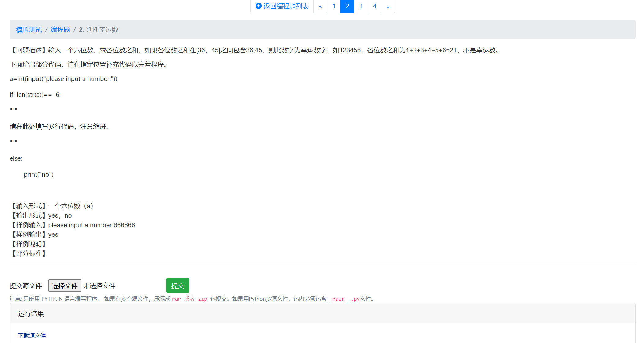Image resolution: width=644 pixels, height=343 pixels.
Task: Expand the 运行结果 results panel
Action: pos(31,314)
